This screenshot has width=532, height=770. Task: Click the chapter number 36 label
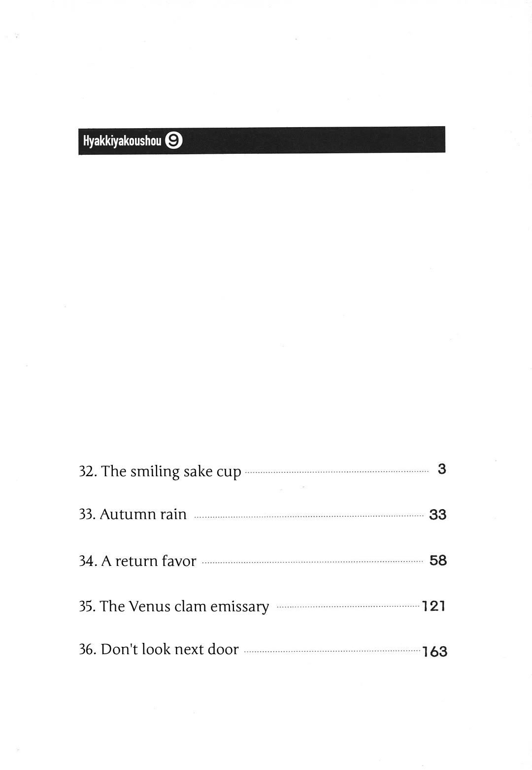pyautogui.click(x=88, y=649)
